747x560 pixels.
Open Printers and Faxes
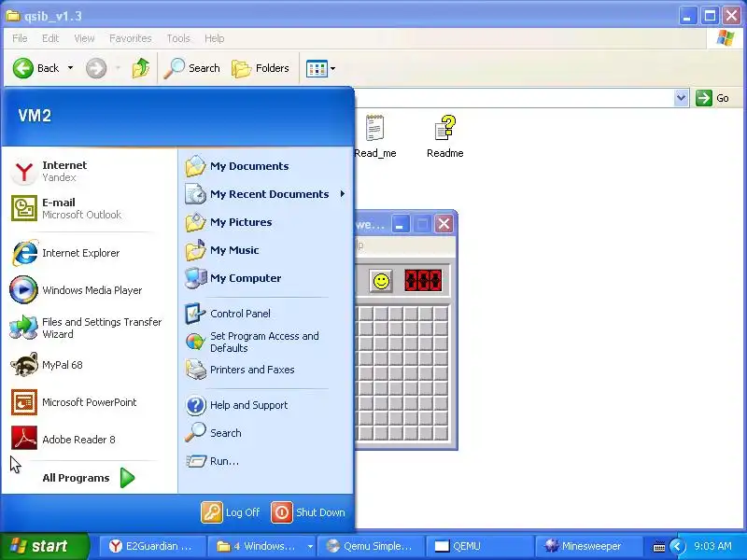click(x=265, y=370)
